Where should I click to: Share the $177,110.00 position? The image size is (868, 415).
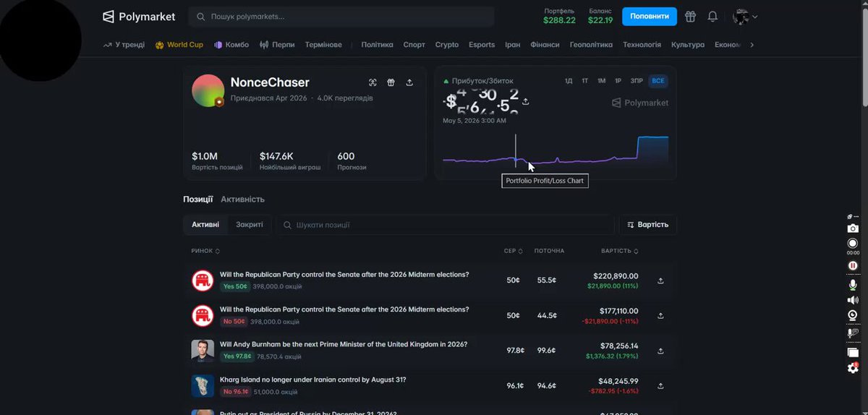pos(660,315)
